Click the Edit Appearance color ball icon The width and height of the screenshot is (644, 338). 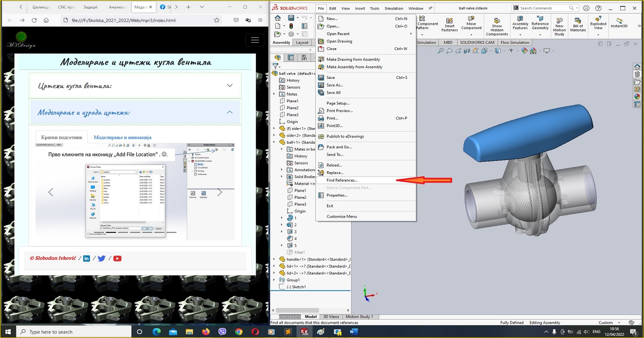(525, 51)
